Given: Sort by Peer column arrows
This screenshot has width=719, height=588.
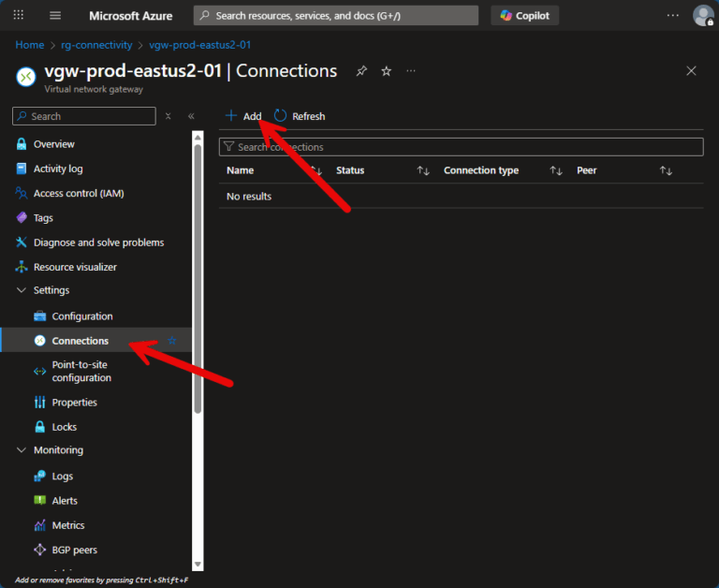Looking at the screenshot, I should (x=666, y=171).
